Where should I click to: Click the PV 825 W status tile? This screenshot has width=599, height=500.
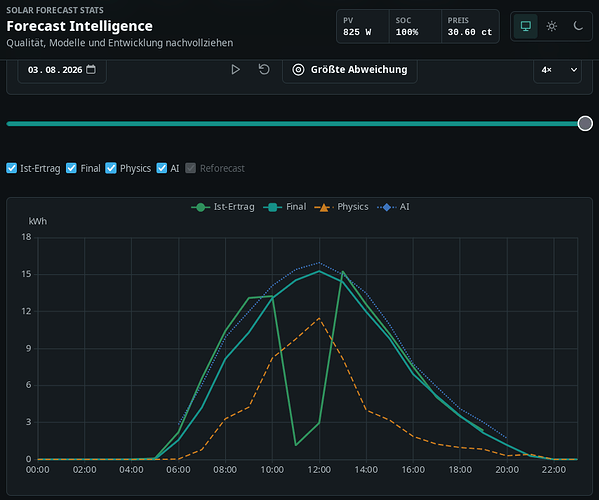[x=363, y=26]
